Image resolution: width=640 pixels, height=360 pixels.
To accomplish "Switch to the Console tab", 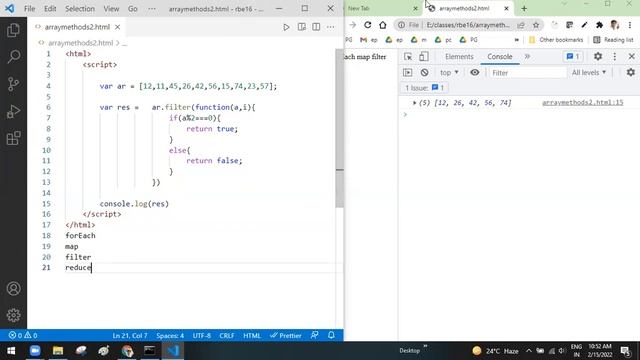I will tap(500, 57).
